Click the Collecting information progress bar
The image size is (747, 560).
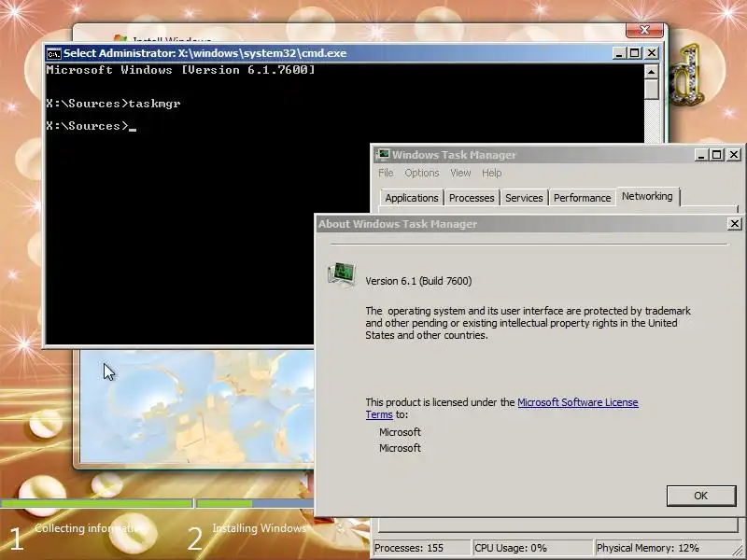(x=97, y=503)
